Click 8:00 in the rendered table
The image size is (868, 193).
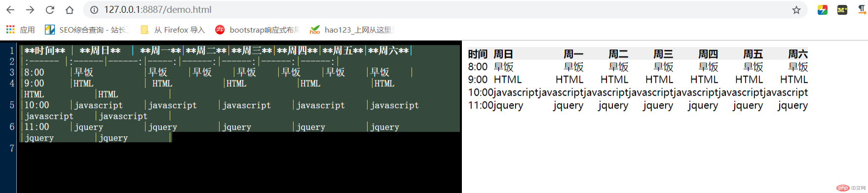point(478,67)
